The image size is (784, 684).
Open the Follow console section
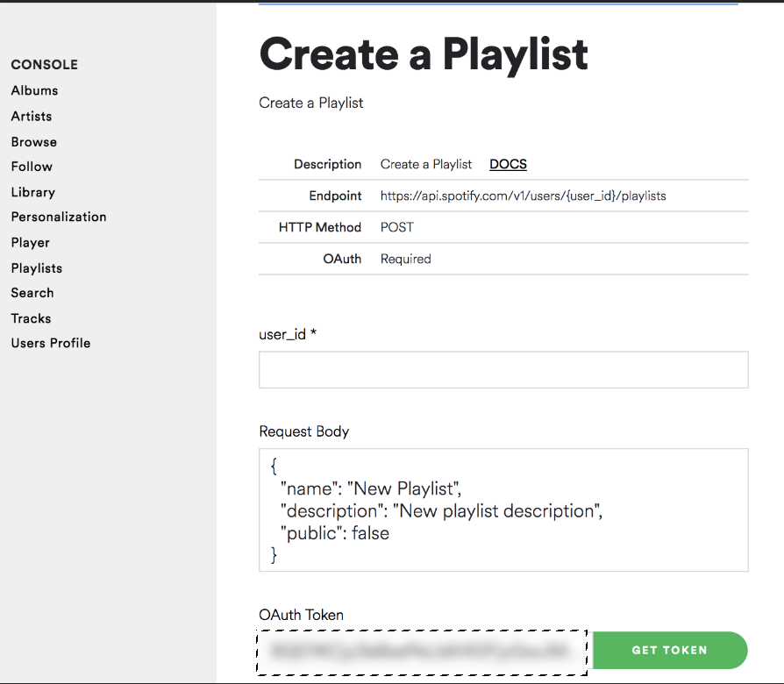click(32, 167)
